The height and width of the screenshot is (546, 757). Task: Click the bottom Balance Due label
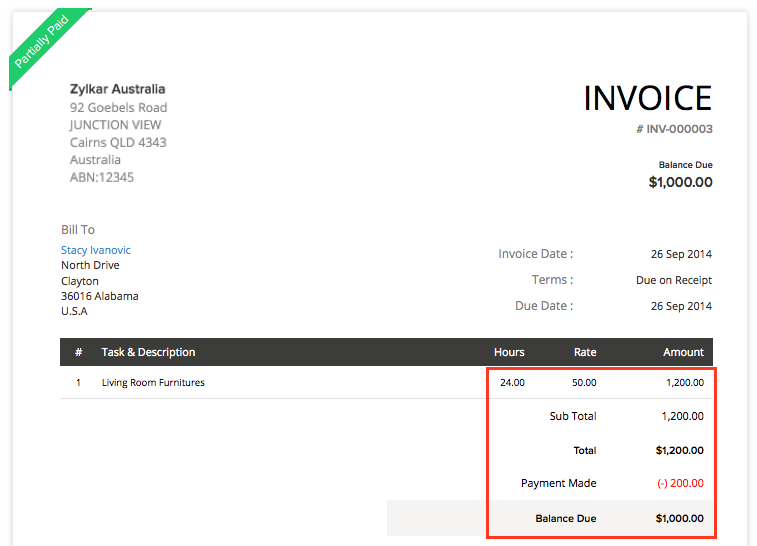point(565,518)
